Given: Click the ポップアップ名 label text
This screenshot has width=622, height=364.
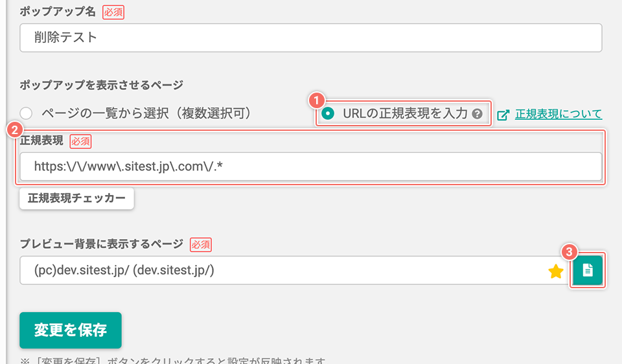Looking at the screenshot, I should click(58, 12).
